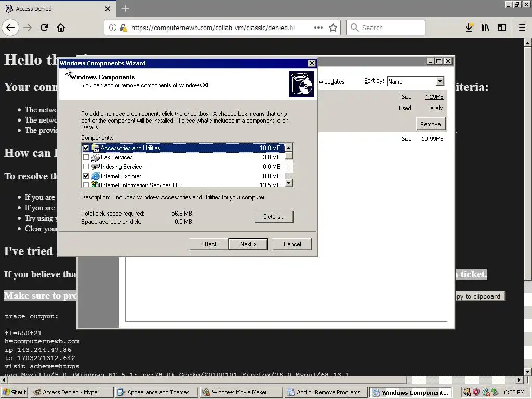Switch to Windows Components taskbar button
This screenshot has height=399, width=532.
coord(411,392)
